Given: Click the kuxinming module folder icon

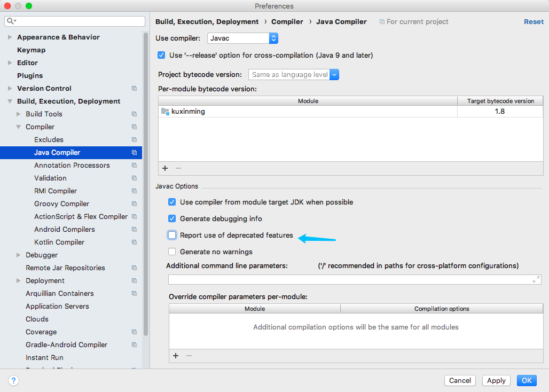Looking at the screenshot, I should pos(164,112).
